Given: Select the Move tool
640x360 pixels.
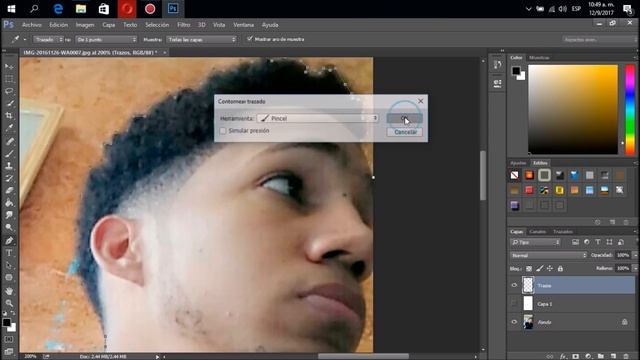Looking at the screenshot, I should click(x=9, y=66).
